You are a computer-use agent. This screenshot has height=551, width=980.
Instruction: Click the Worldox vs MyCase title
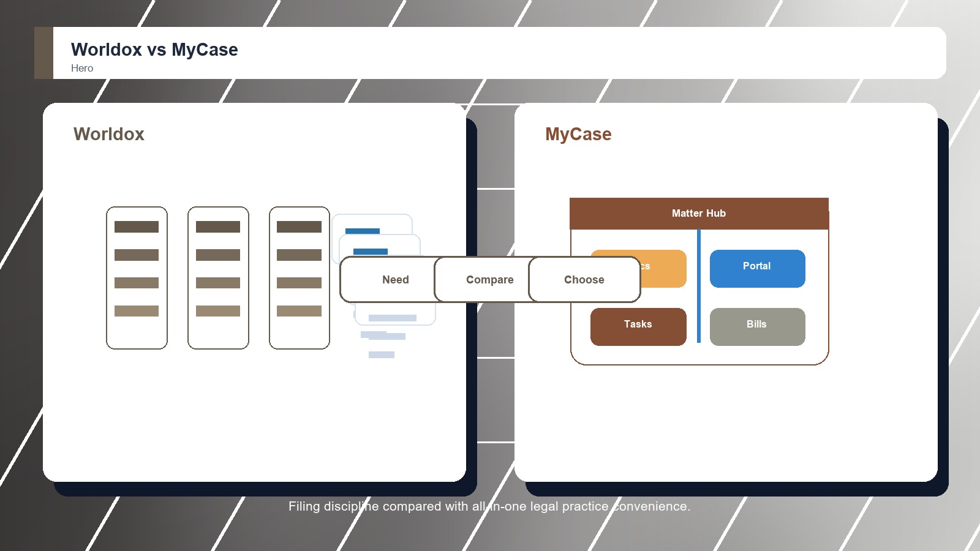(x=154, y=50)
